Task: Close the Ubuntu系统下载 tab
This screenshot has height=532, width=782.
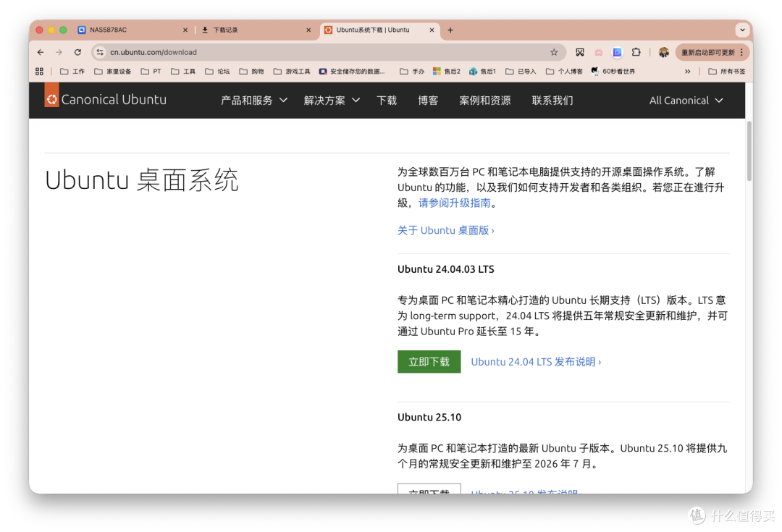Action: click(x=432, y=30)
